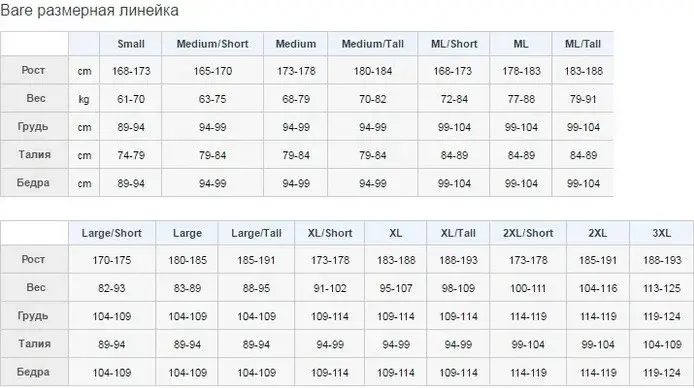The image size is (694, 388).
Task: Click the Large/Tall column header
Action: (x=256, y=233)
